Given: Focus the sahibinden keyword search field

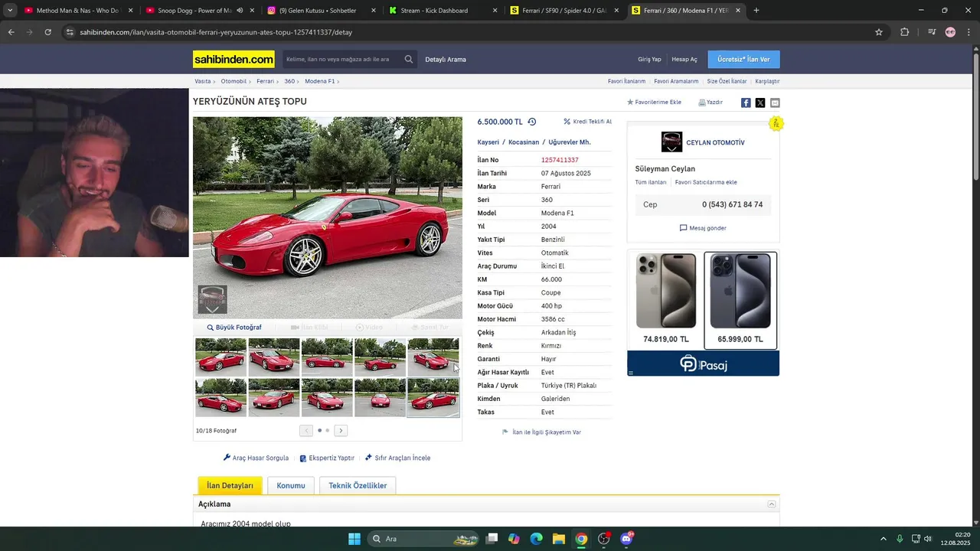Looking at the screenshot, I should (341, 59).
